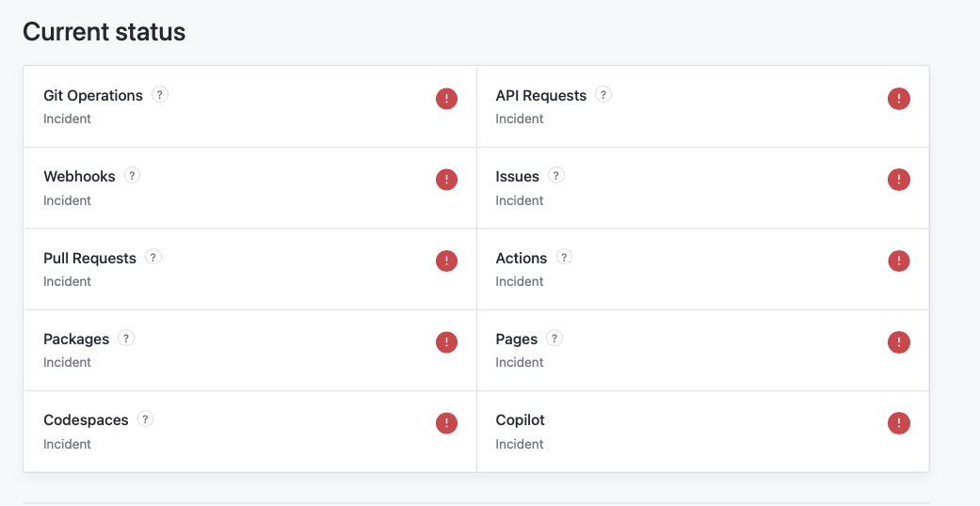
Task: Click the red incident icon for Pages
Action: (x=899, y=342)
